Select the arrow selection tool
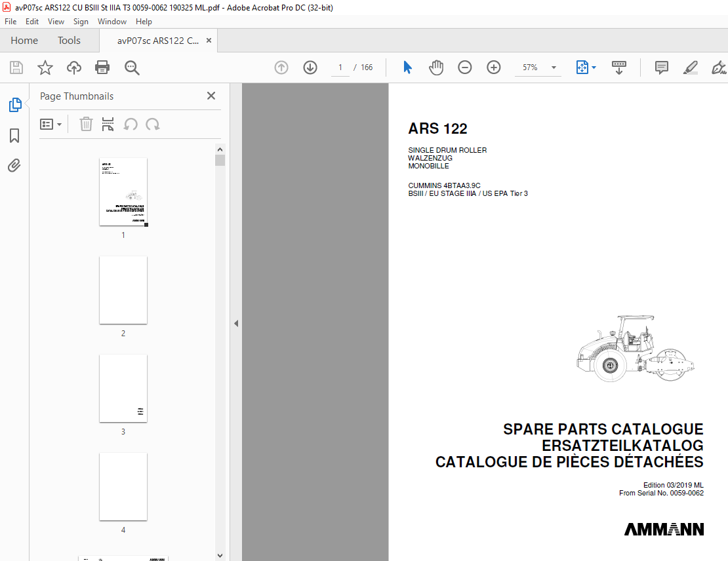Screen dimensions: 728x561 click(408, 68)
